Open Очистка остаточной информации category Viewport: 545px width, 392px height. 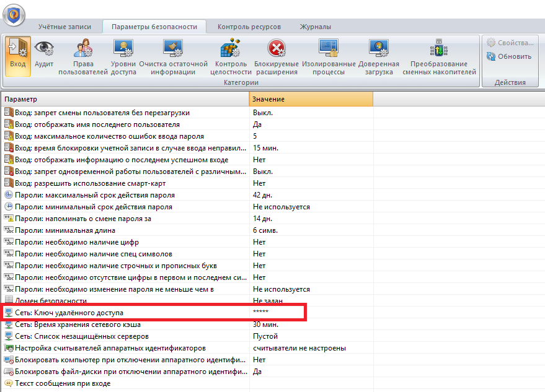point(173,56)
